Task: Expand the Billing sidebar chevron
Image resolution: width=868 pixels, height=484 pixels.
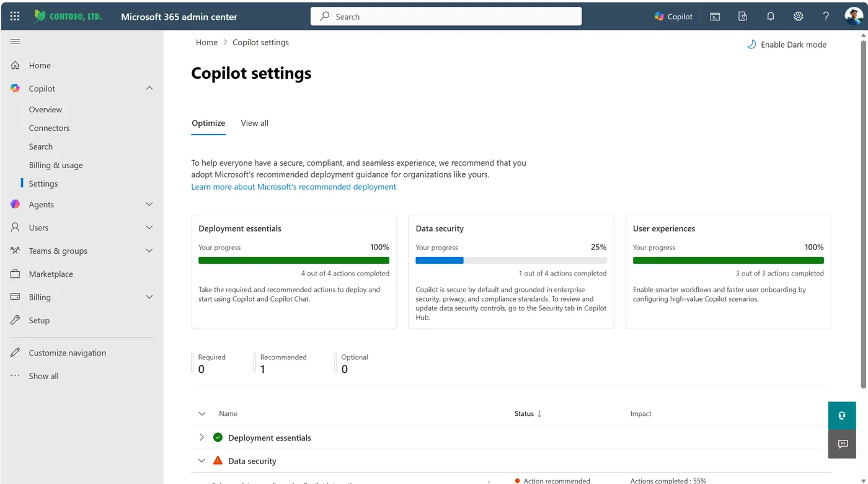Action: point(149,297)
